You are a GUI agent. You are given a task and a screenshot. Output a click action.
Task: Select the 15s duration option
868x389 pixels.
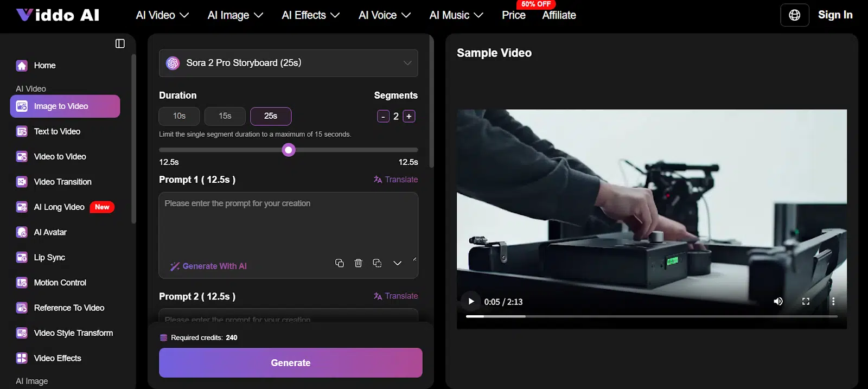[x=225, y=116]
